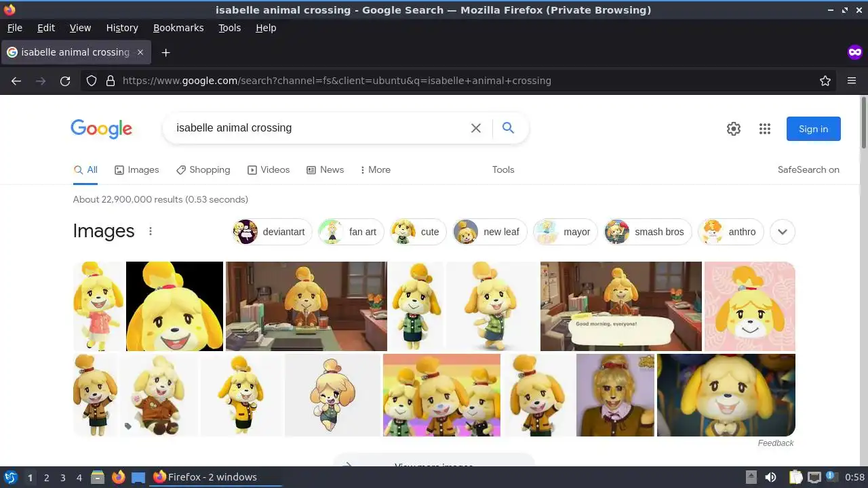The image size is (868, 488).
Task: Filter images by mayor chip
Action: pyautogui.click(x=565, y=232)
